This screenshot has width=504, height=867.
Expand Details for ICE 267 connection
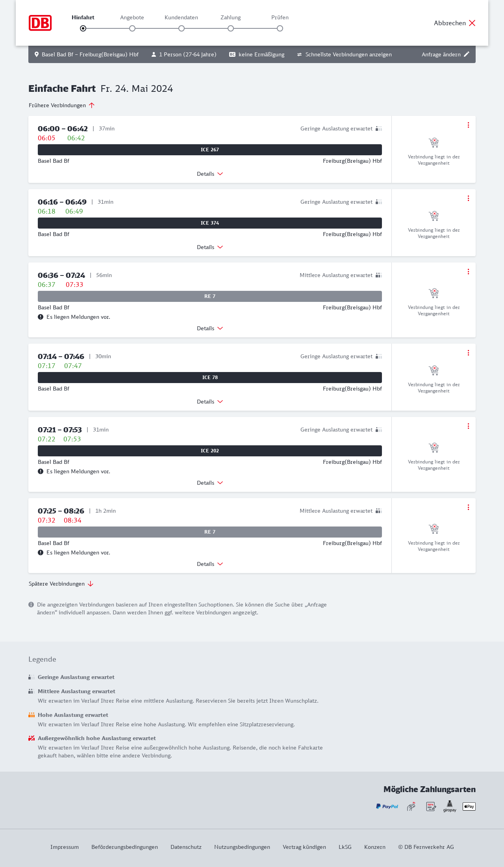pyautogui.click(x=210, y=174)
